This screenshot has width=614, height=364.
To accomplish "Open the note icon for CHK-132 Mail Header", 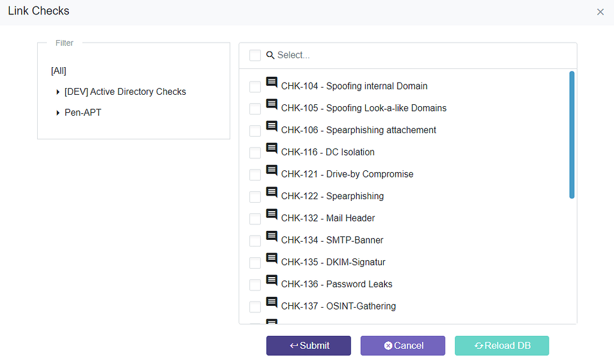I will [271, 214].
